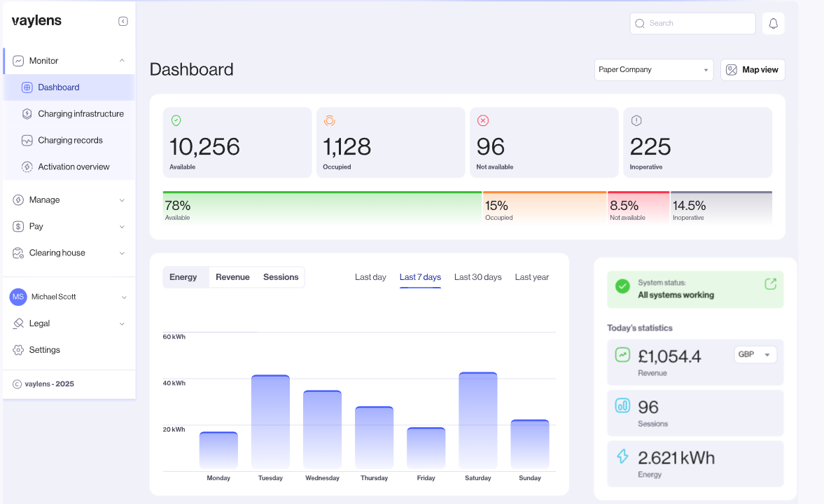Click the Saturday bar in the chart

coord(478,421)
